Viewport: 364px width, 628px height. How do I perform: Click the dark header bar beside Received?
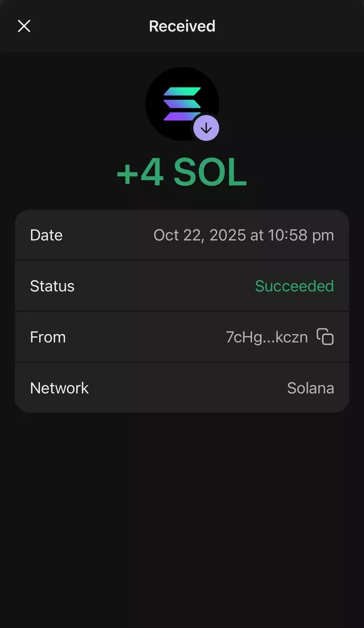[x=293, y=26]
